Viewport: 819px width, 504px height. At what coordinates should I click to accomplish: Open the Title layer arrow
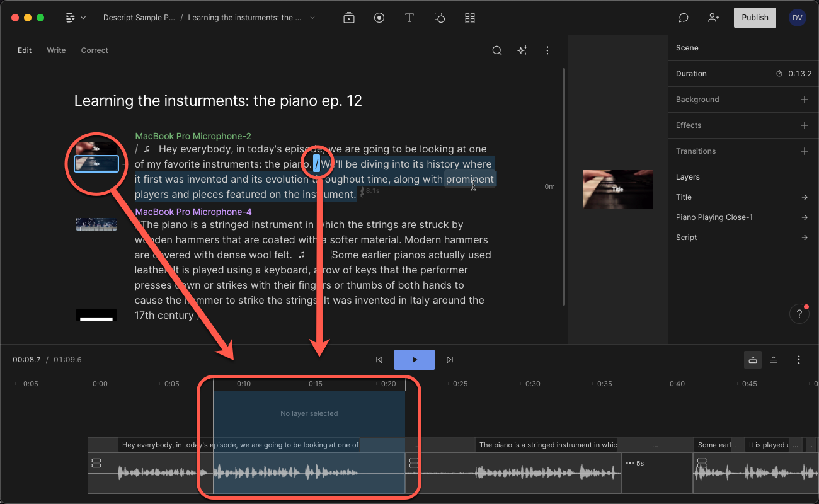[x=805, y=197]
